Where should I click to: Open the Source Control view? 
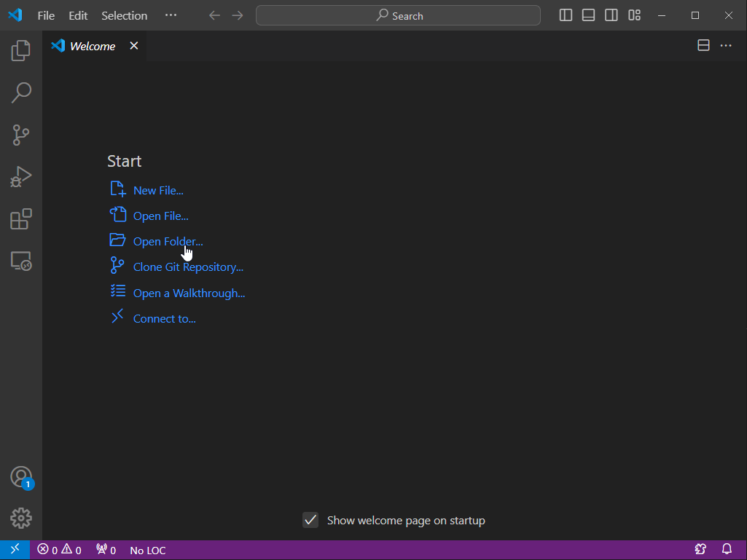pos(21,135)
